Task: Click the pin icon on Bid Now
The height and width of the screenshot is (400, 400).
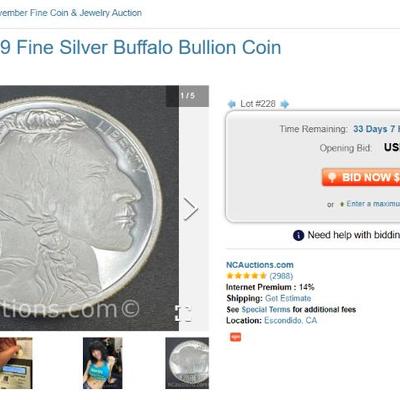Action: point(332,177)
